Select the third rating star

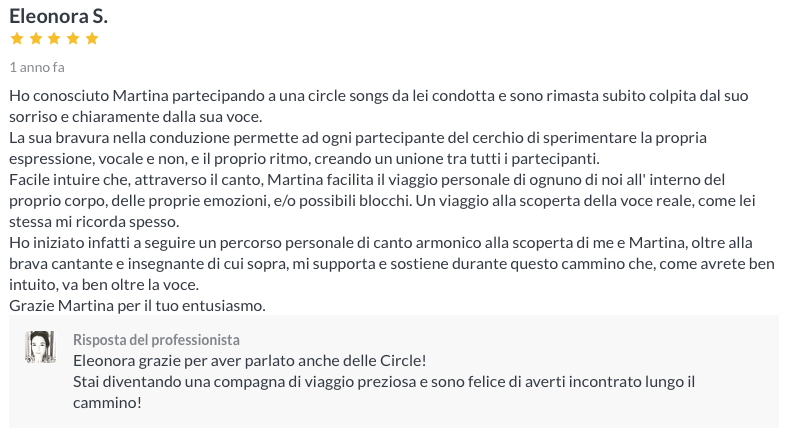[54, 39]
